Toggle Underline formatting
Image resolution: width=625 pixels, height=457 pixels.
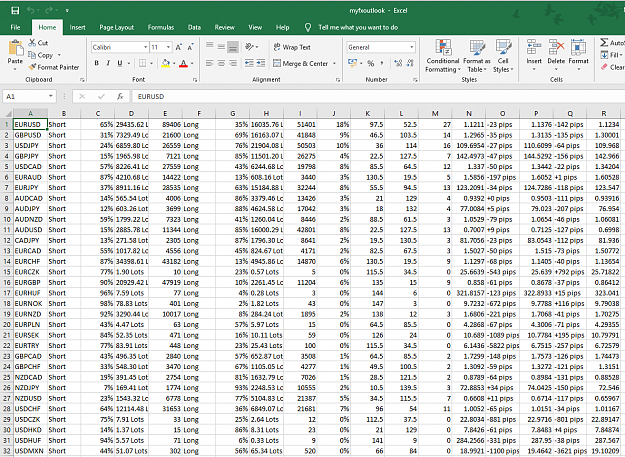[120, 63]
